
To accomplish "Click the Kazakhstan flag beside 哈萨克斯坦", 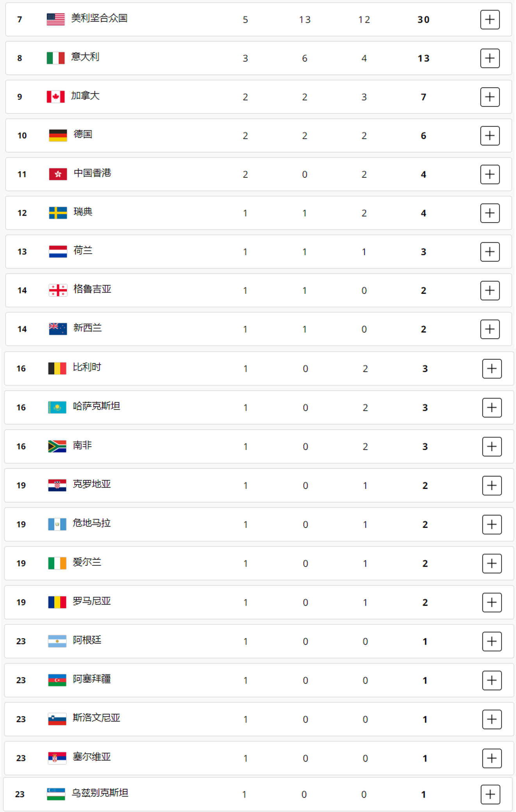I will click(57, 408).
